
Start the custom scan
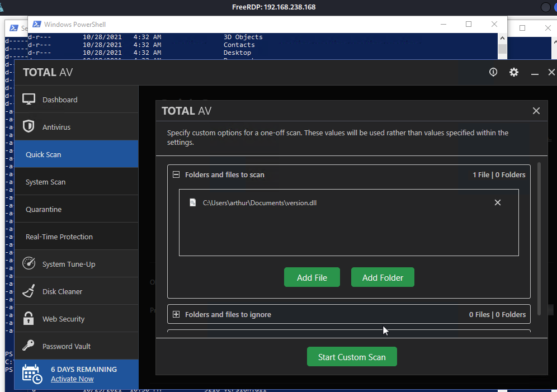pyautogui.click(x=352, y=357)
